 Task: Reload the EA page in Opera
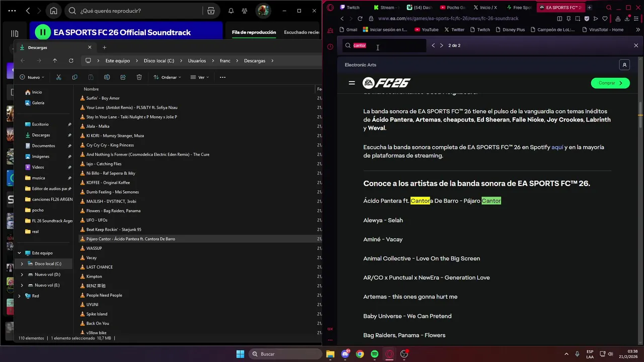(360, 19)
